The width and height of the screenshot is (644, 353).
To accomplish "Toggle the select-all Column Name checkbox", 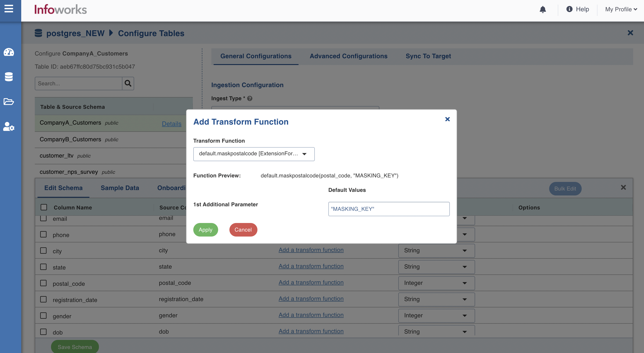I will click(x=44, y=207).
